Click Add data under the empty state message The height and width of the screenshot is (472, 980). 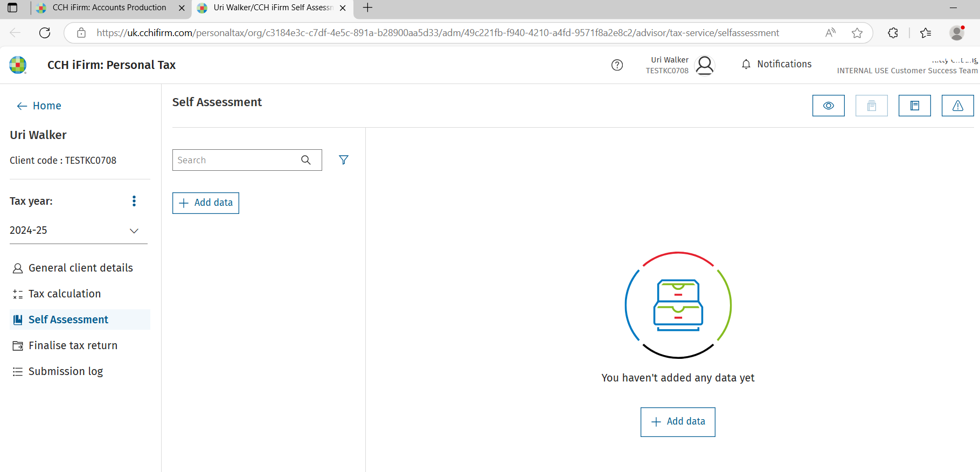(678, 422)
